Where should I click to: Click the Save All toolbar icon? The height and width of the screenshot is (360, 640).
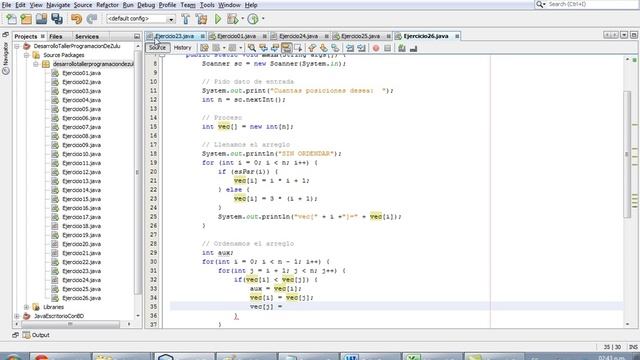(57, 19)
